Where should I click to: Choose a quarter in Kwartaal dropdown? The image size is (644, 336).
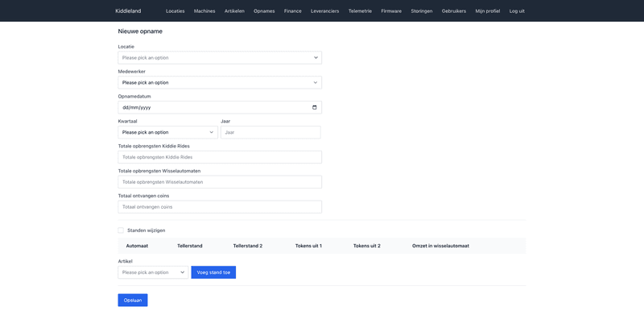[167, 132]
